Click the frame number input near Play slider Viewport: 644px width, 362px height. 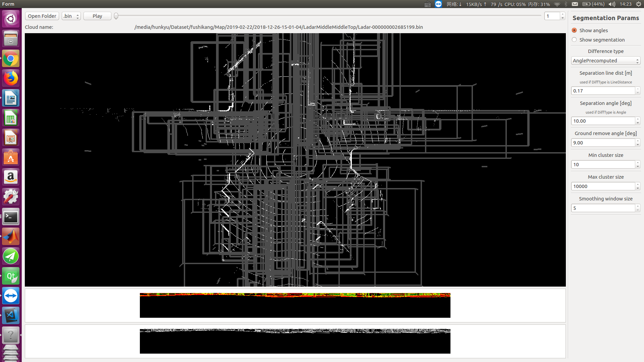click(552, 16)
